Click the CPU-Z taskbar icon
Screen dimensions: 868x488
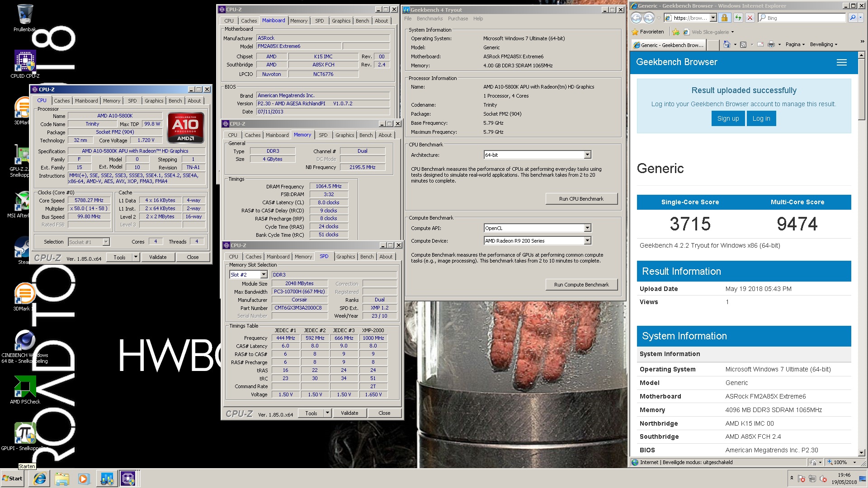(x=128, y=479)
